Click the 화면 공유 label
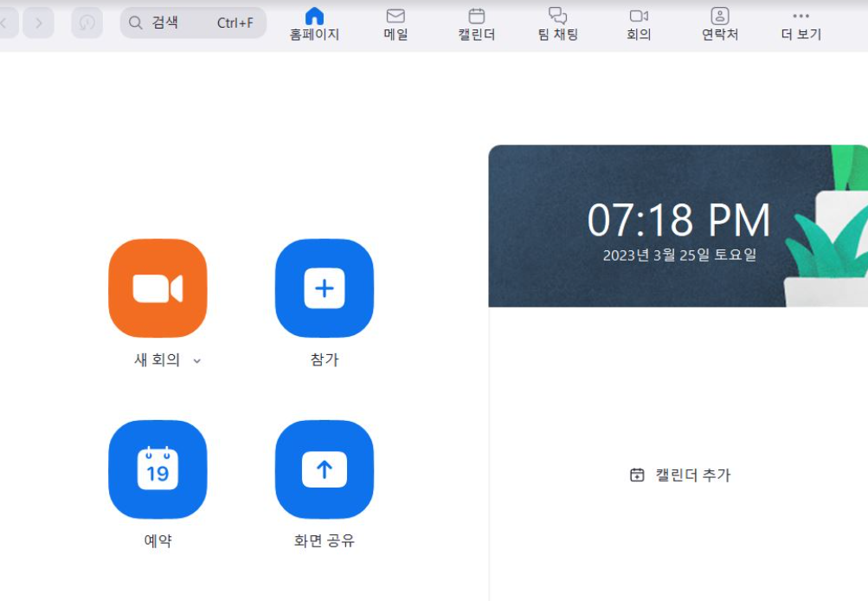Image resolution: width=868 pixels, height=601 pixels. [325, 540]
